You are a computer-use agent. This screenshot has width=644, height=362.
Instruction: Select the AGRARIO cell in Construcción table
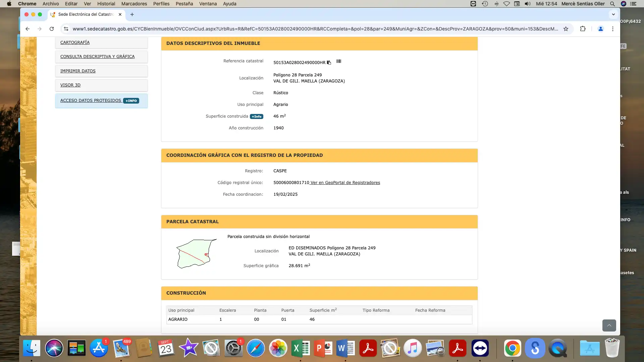[x=178, y=319]
